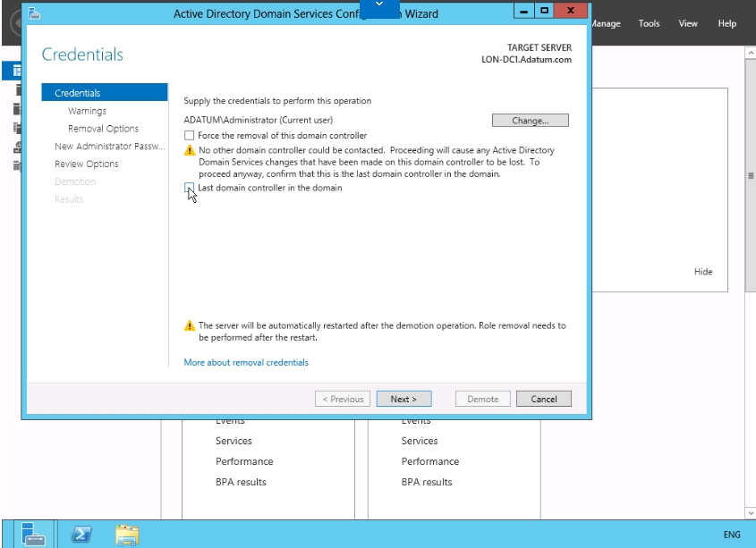Open File Explorer from the taskbar
This screenshot has width=756, height=548.
point(127,534)
